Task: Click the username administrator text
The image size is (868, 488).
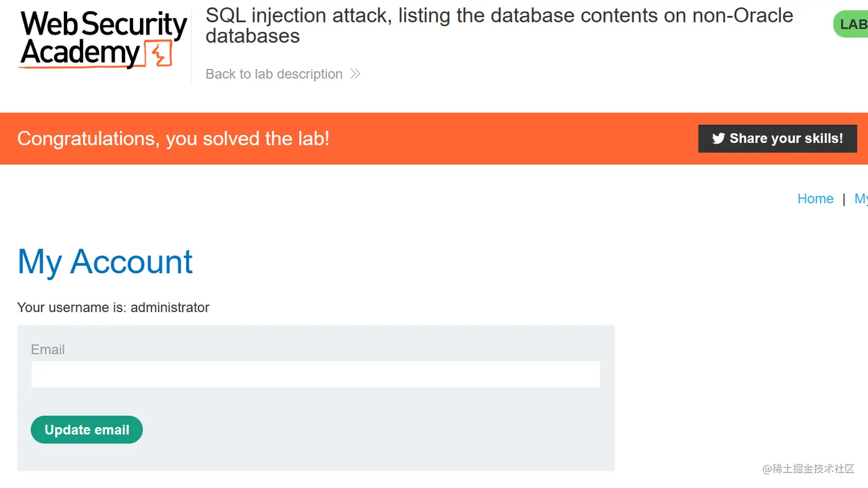Action: [x=113, y=308]
